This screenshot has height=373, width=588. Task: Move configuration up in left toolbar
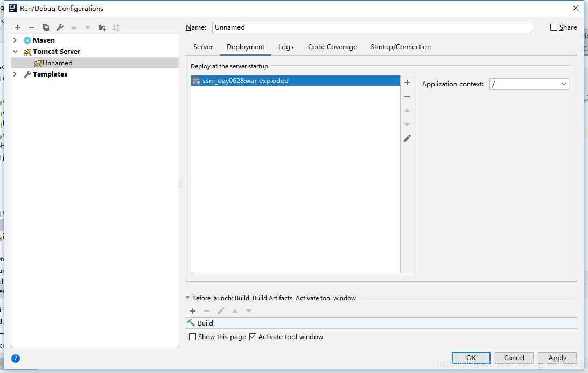pos(74,27)
